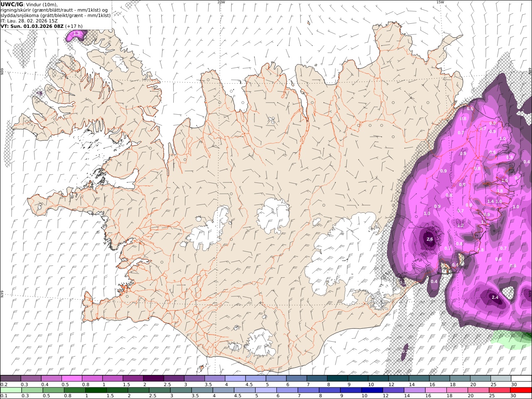Image resolution: width=532 pixels, height=399 pixels.
Task: Click the '1.3' value near the Westfjords
Action: 76,33
